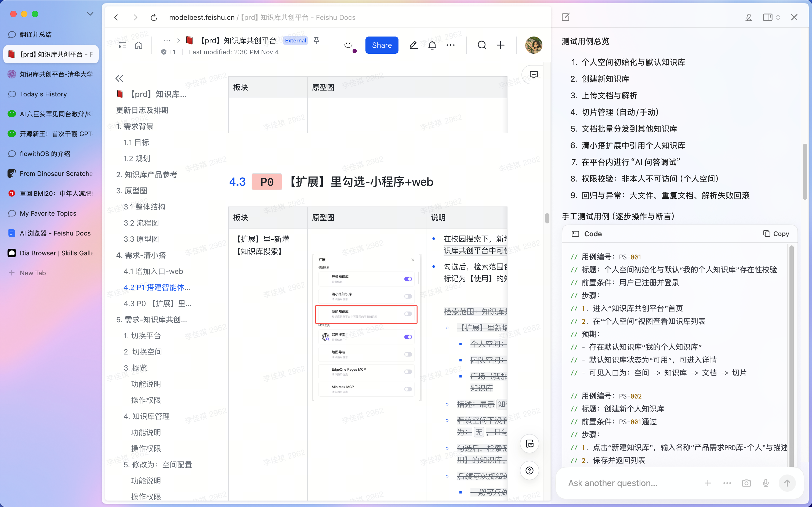Expand outline item 4. 知识库管理
The height and width of the screenshot is (507, 812).
click(147, 416)
